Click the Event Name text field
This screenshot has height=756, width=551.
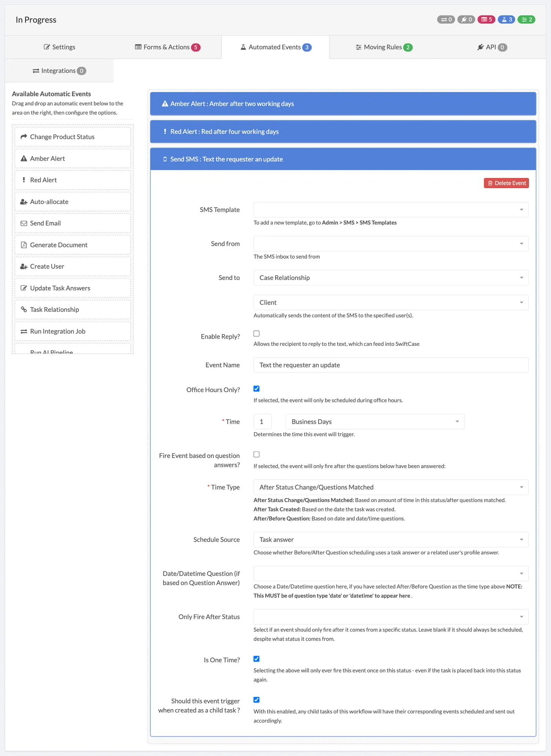click(x=391, y=365)
